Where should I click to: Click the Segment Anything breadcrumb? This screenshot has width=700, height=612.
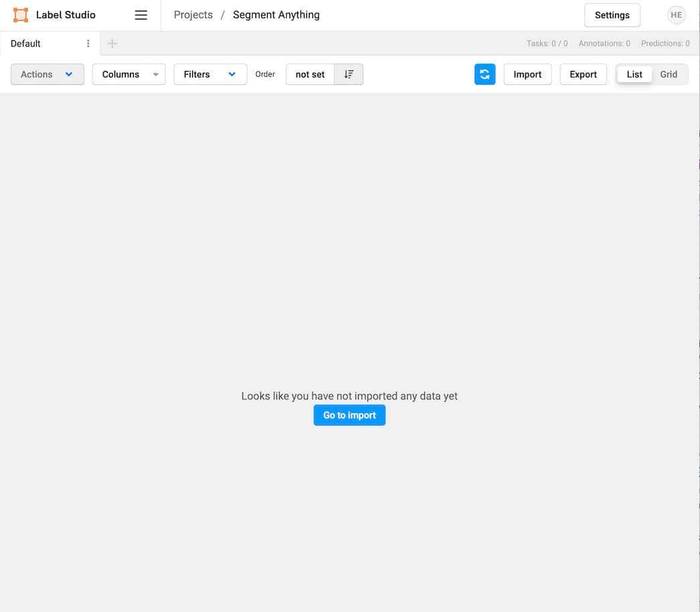[276, 15]
